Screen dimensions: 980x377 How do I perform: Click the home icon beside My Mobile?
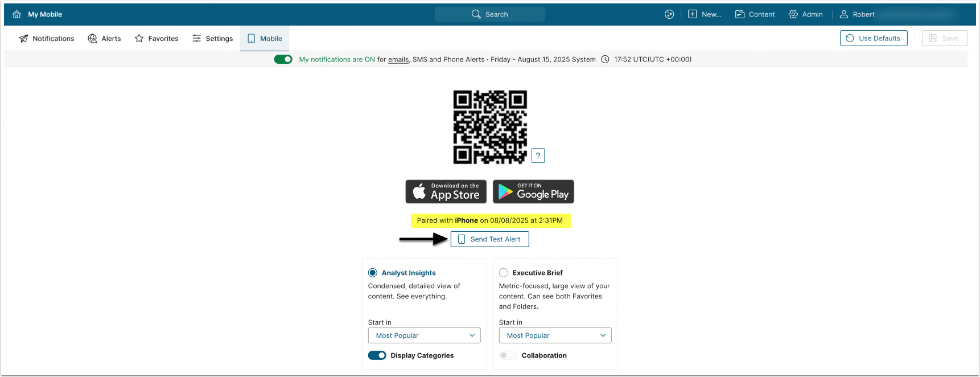click(17, 14)
